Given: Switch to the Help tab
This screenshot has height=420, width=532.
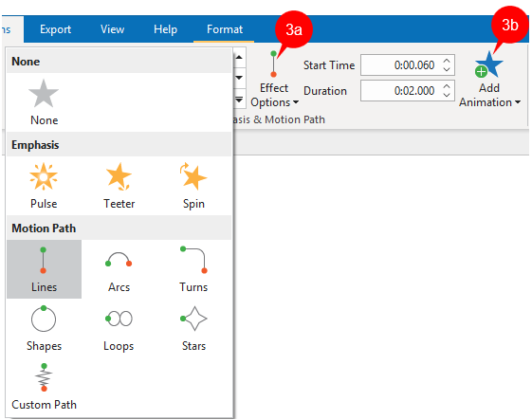Looking at the screenshot, I should point(165,29).
